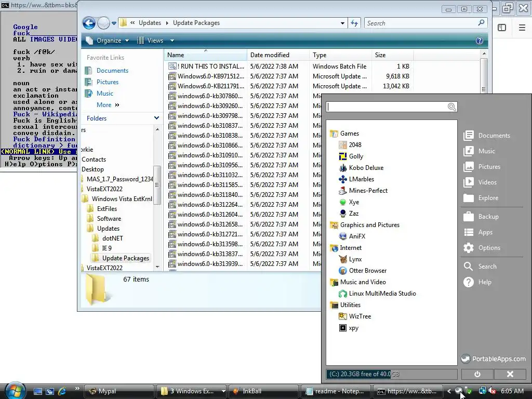Open the address bar history dropdown

coord(342,23)
